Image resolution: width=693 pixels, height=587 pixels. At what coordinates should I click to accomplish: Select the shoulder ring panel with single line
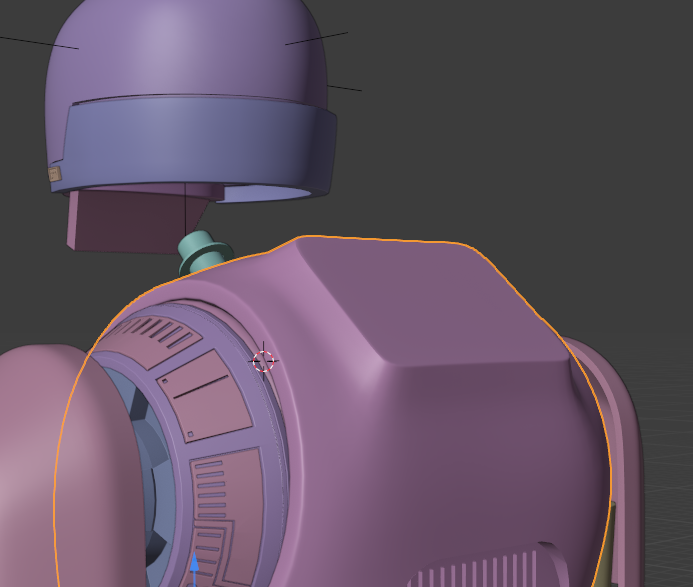coord(204,396)
